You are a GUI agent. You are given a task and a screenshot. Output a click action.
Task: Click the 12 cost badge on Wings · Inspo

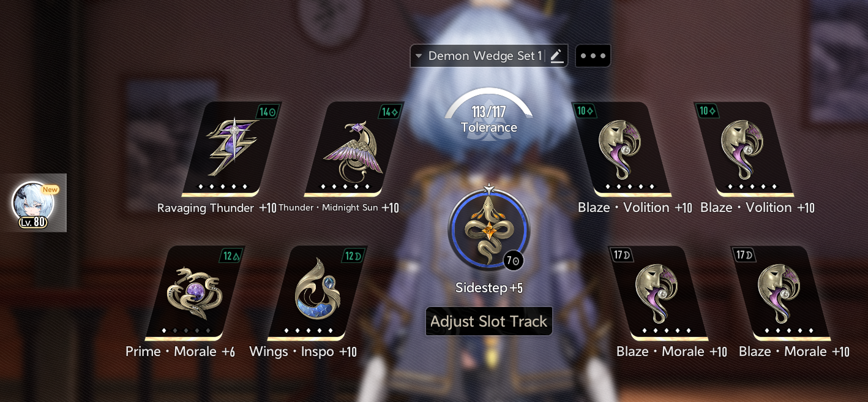click(353, 256)
